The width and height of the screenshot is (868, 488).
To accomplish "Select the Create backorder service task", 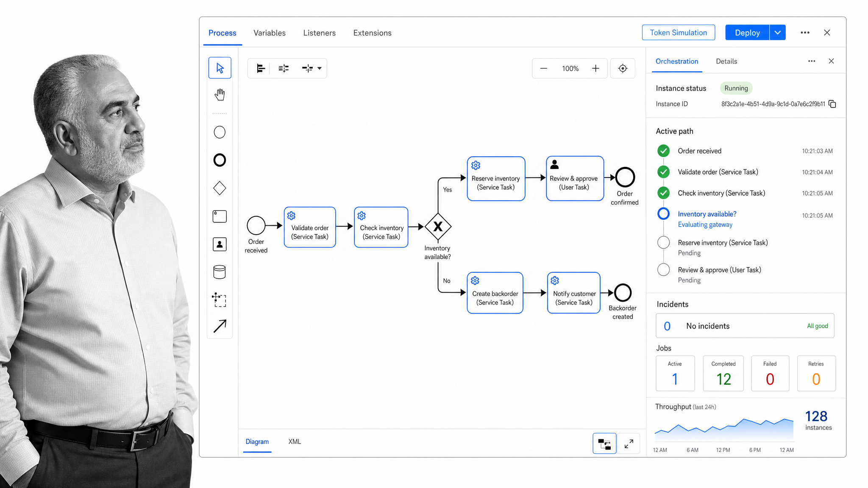I will tap(495, 293).
